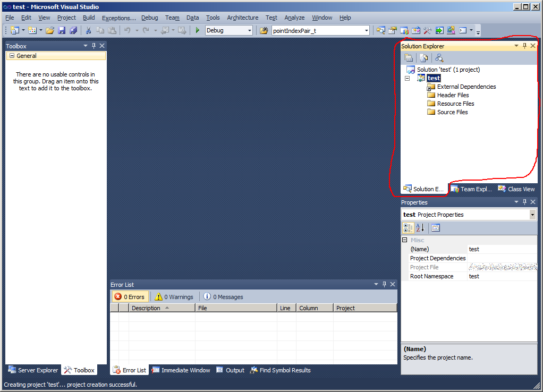543x392 pixels.
Task: Toggle auto-hide pin on Solution Explorer
Action: click(x=524, y=46)
